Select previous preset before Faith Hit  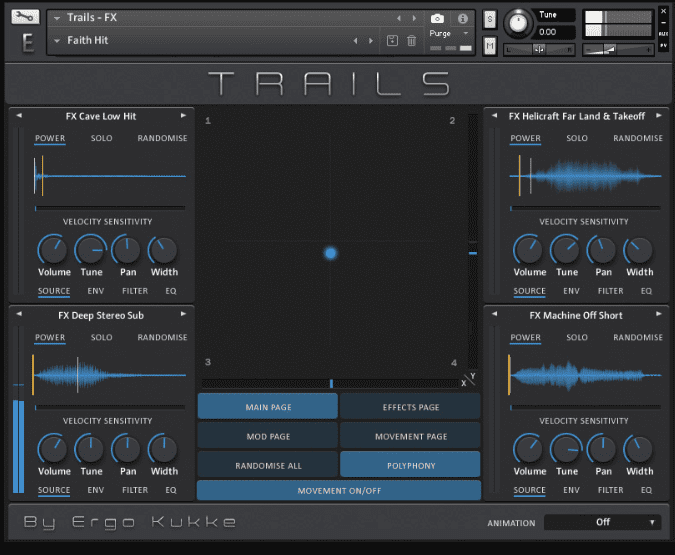click(x=356, y=40)
